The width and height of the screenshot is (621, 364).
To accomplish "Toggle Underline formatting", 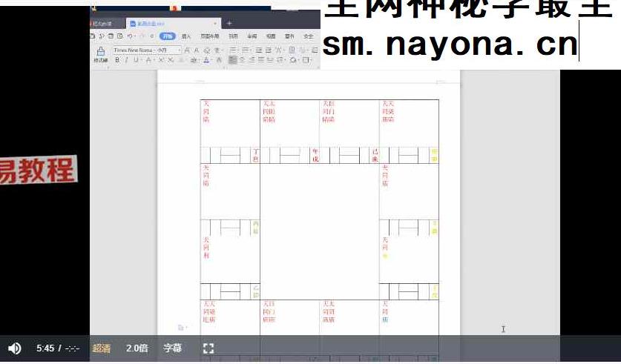I will coord(137,60).
